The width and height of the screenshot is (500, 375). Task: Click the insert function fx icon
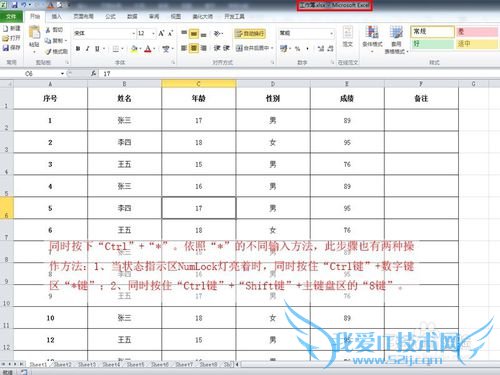(x=93, y=74)
